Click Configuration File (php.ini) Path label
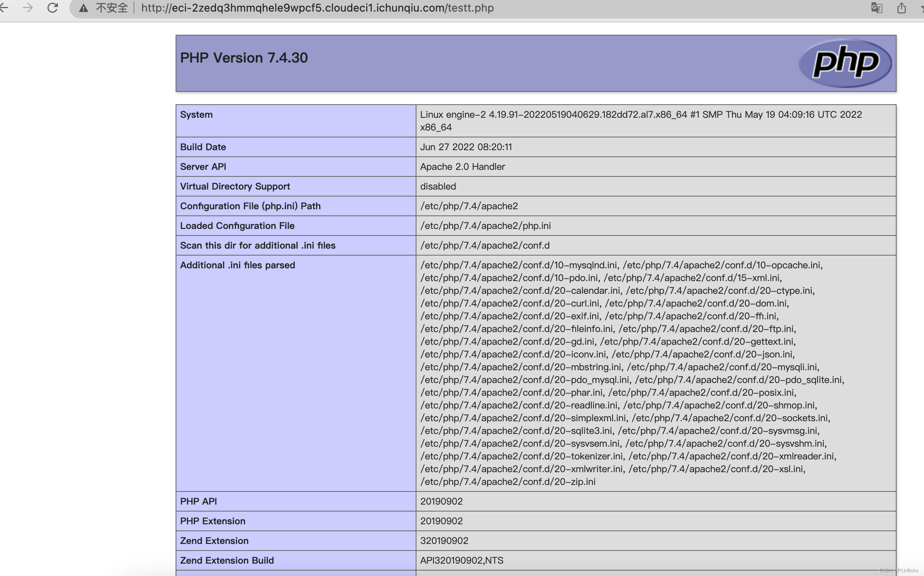 [250, 206]
